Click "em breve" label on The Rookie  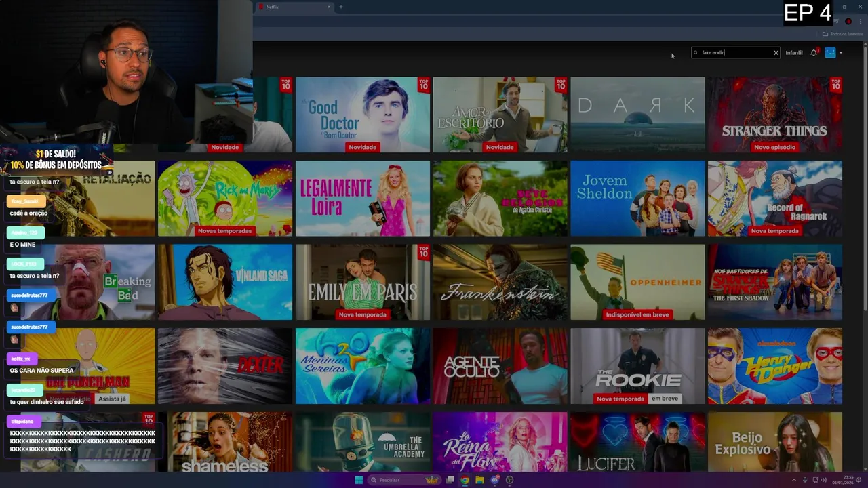665,399
